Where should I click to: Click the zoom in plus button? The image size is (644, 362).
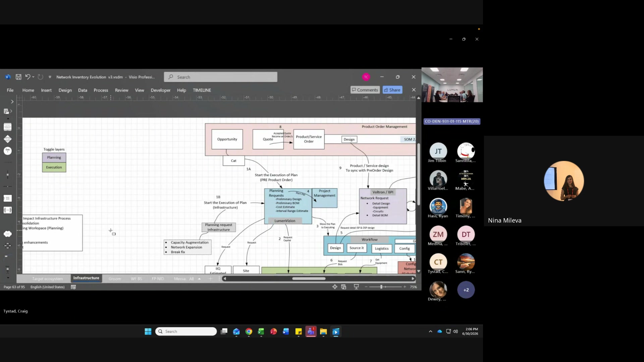pyautogui.click(x=405, y=287)
